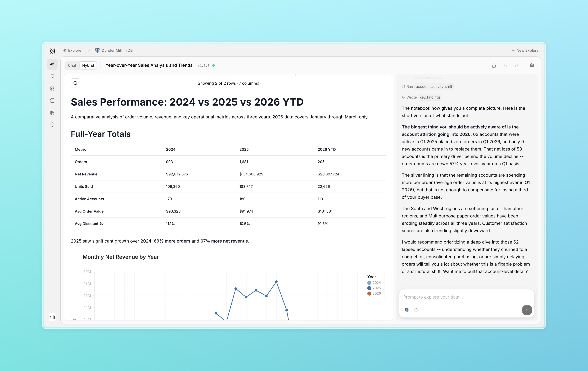Click the undo arrow icon

[505, 65]
